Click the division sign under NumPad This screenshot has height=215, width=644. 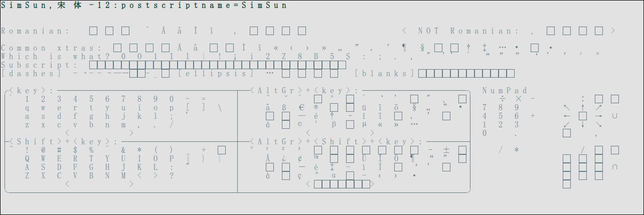pyautogui.click(x=502, y=99)
